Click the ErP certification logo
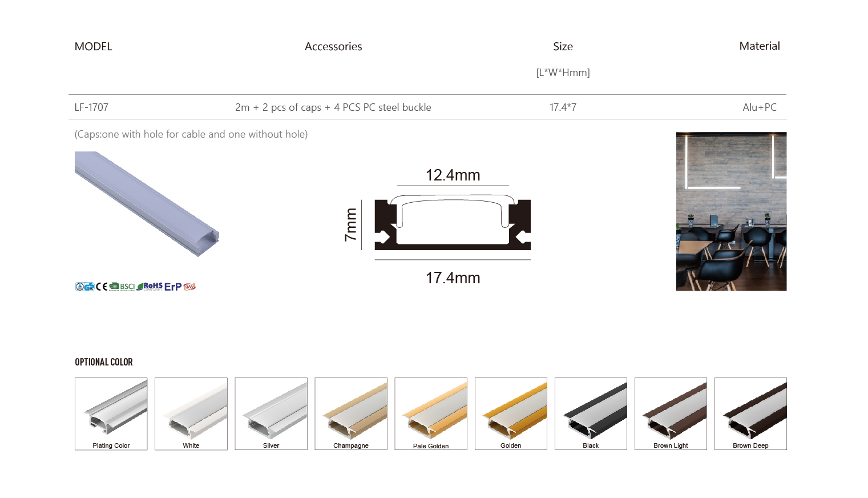The height and width of the screenshot is (498, 868). click(173, 287)
